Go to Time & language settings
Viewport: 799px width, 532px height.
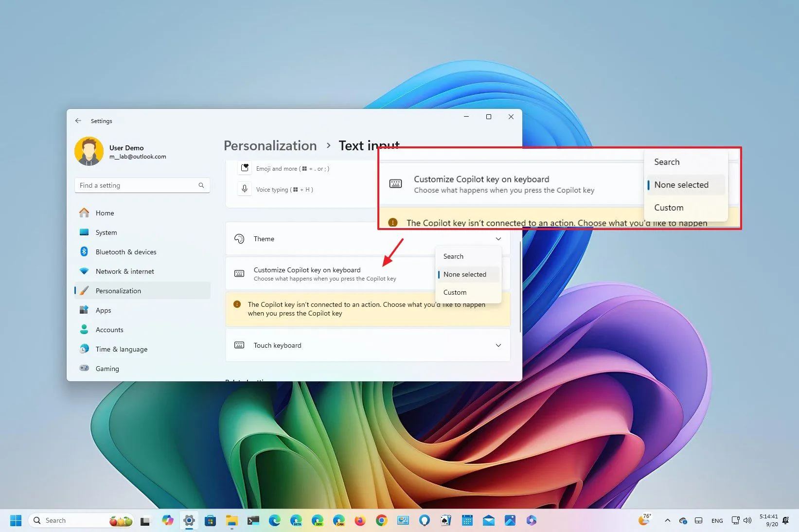pyautogui.click(x=142, y=349)
